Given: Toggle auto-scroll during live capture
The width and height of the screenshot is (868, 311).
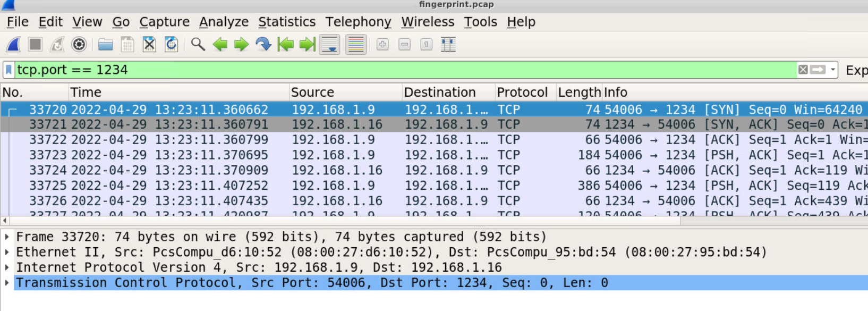Looking at the screenshot, I should click(329, 45).
